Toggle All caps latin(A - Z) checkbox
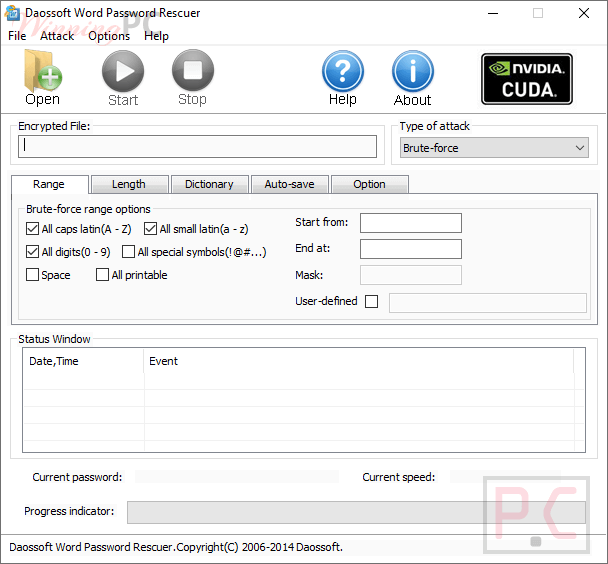 click(32, 229)
